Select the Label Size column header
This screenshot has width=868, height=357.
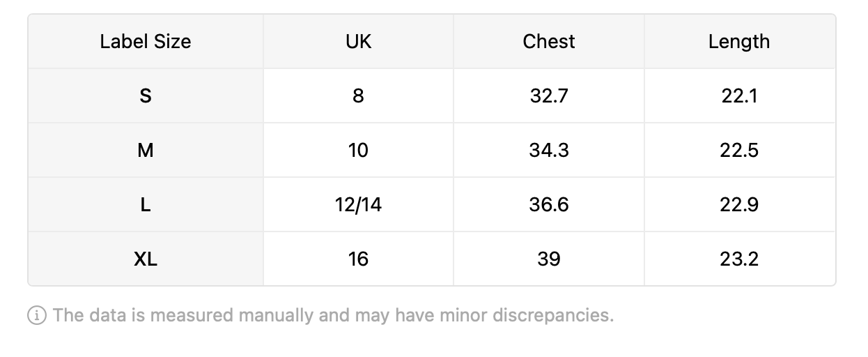[x=146, y=41]
